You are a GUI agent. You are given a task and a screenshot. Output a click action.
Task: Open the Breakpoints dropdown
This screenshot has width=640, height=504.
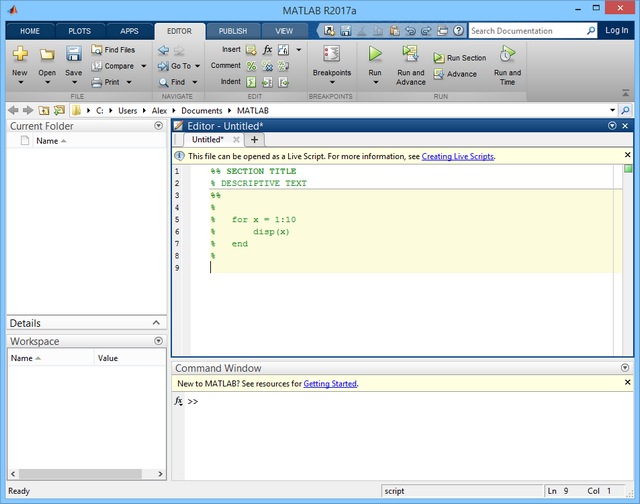pyautogui.click(x=331, y=73)
